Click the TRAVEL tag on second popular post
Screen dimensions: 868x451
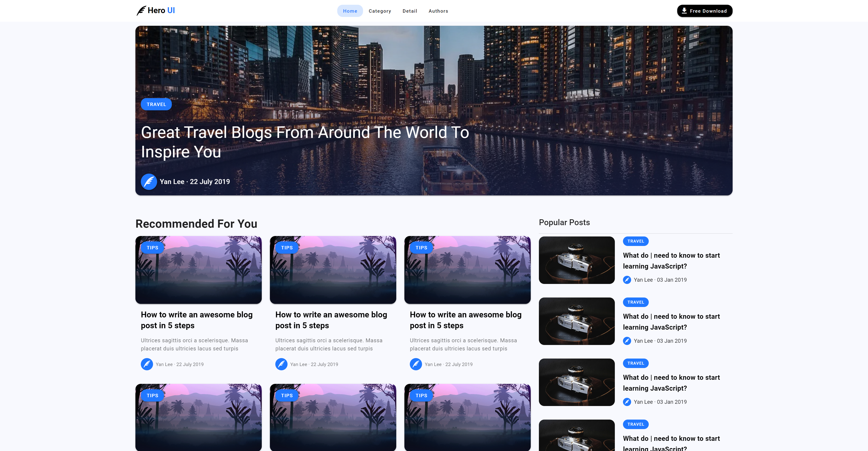pyautogui.click(x=635, y=302)
